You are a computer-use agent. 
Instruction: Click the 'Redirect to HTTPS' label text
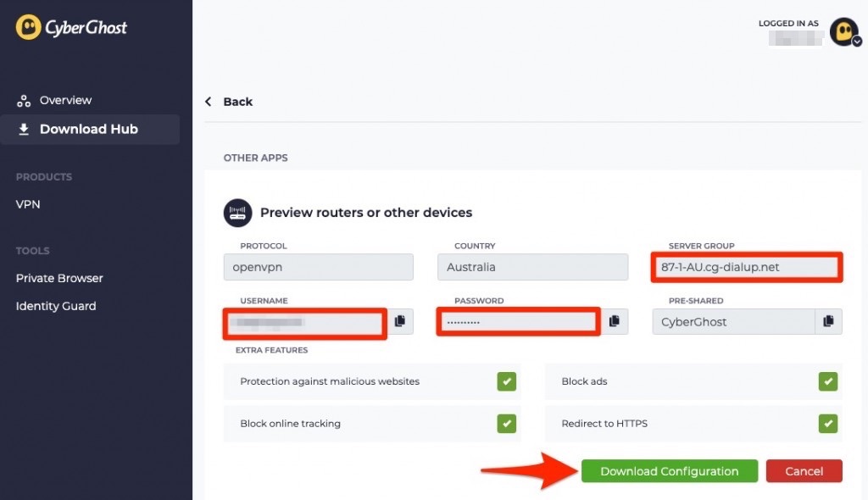point(604,424)
